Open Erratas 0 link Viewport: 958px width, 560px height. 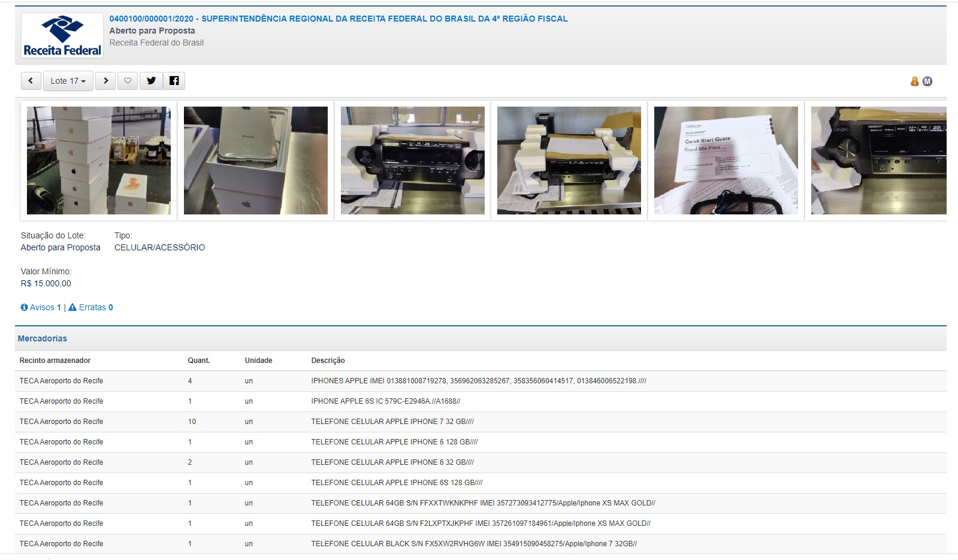pos(96,307)
